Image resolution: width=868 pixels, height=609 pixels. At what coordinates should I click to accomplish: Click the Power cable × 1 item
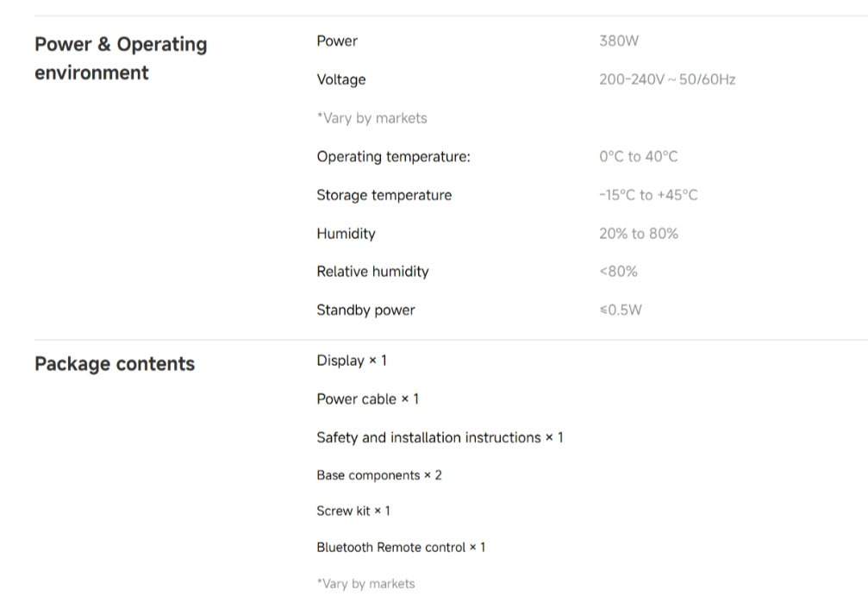(x=367, y=399)
